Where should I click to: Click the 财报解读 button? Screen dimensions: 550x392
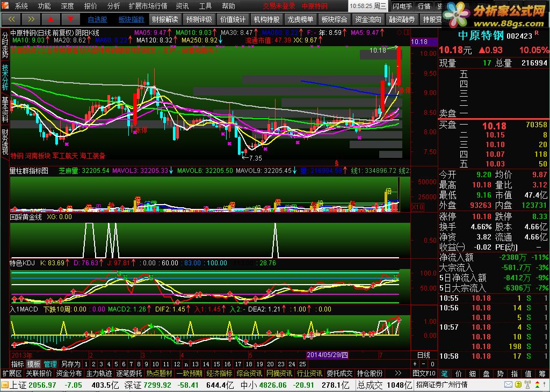click(x=165, y=19)
